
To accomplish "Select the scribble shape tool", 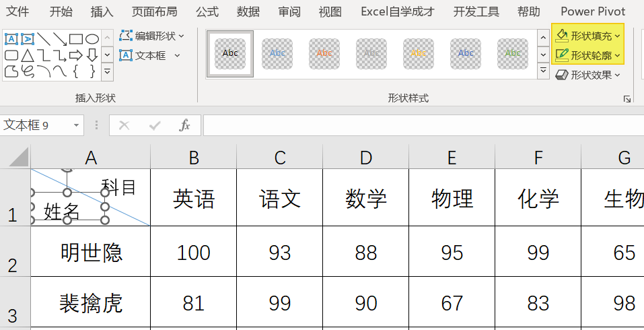I will (28, 71).
